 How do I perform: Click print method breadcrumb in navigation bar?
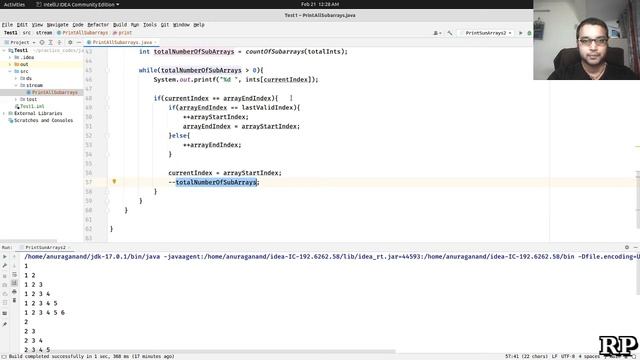point(122,33)
